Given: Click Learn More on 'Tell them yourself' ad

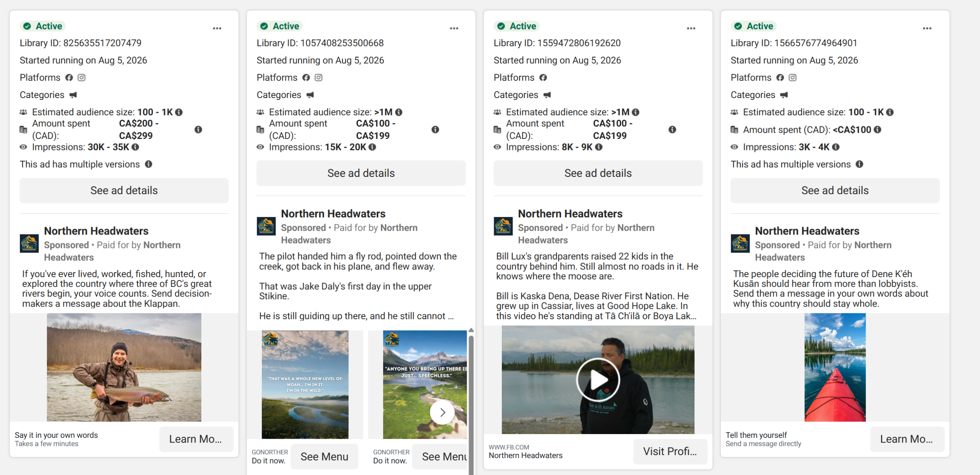Looking at the screenshot, I should [907, 439].
